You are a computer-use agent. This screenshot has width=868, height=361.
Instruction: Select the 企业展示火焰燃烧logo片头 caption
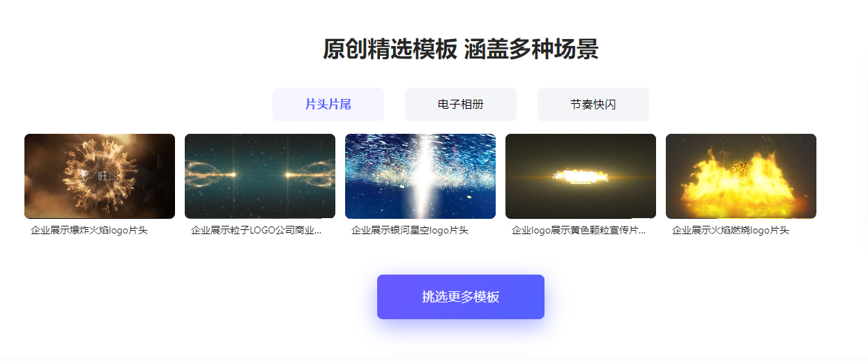pyautogui.click(x=731, y=230)
